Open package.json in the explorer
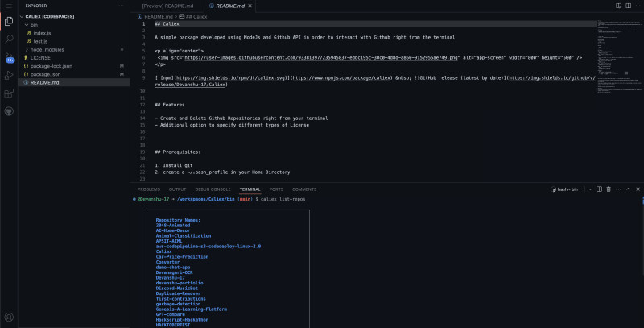The width and height of the screenshot is (644, 328). point(74,74)
